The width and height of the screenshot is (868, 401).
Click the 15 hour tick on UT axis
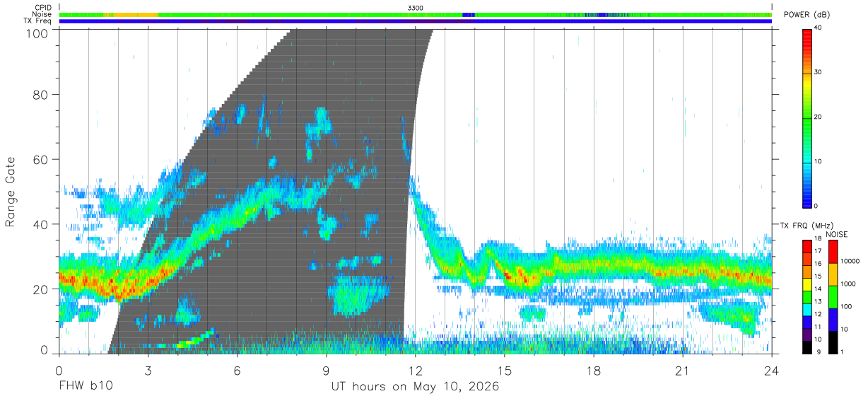[505, 371]
